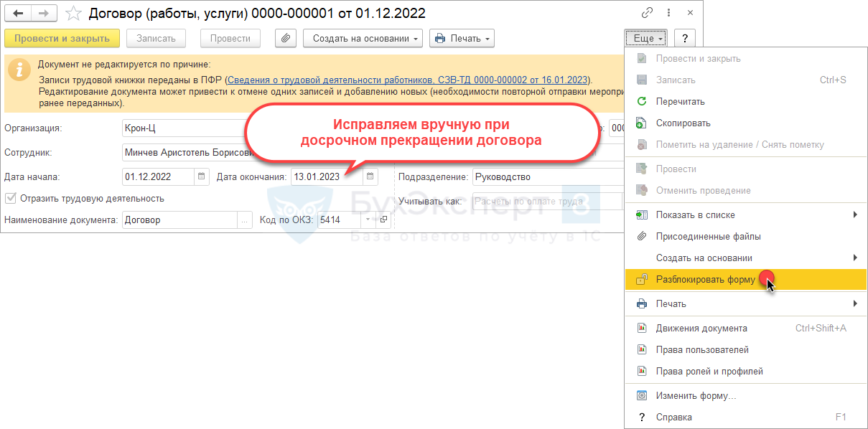Click the paperclip attached files toolbar icon
The width and height of the screenshot is (868, 429).
286,39
